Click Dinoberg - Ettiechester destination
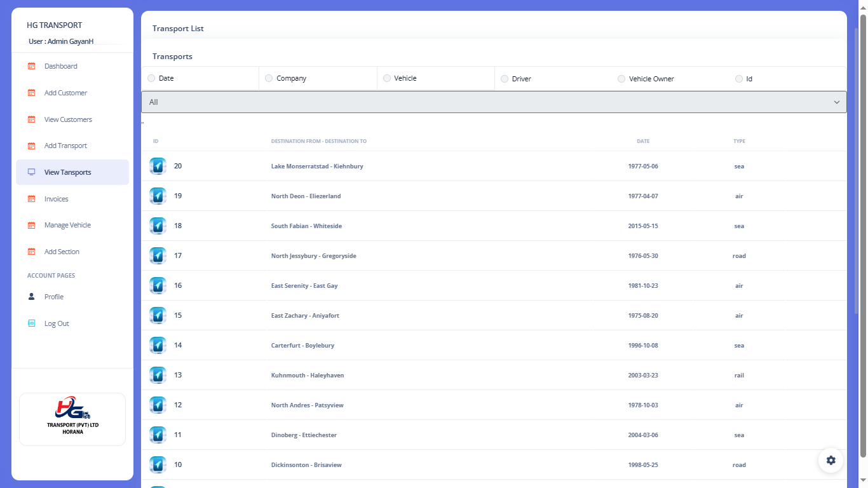This screenshot has width=868, height=488. click(x=304, y=435)
